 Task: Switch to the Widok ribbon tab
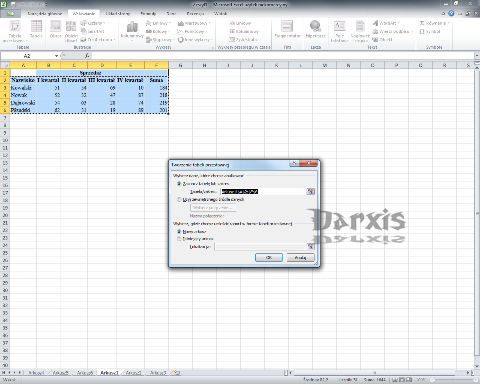220,13
